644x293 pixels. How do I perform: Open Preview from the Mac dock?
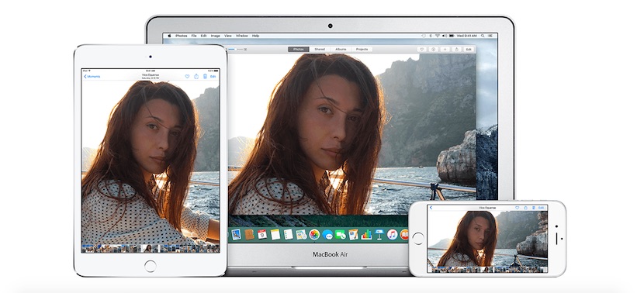tap(236, 234)
